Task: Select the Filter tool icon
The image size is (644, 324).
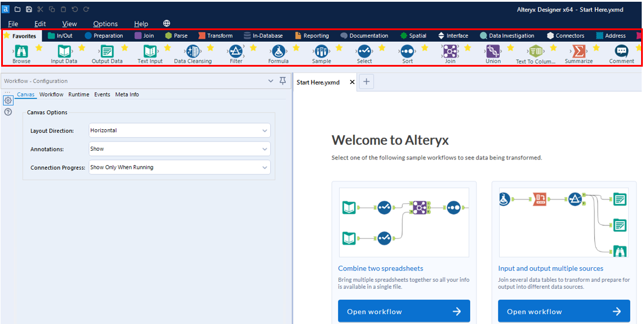Action: point(236,52)
